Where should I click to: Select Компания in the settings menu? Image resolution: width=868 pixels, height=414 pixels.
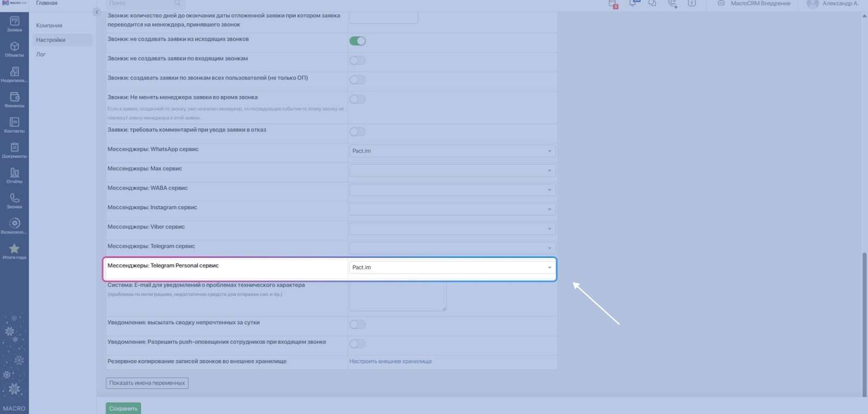(49, 25)
